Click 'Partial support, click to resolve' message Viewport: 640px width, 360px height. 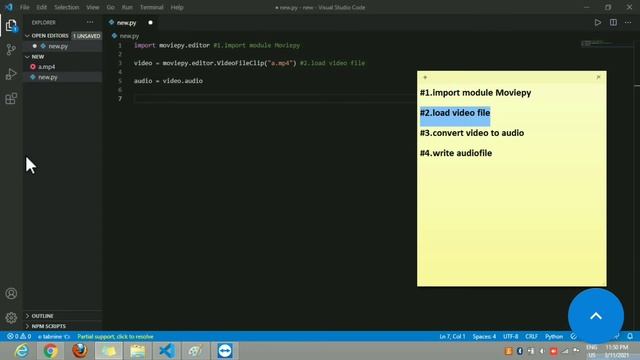[116, 337]
